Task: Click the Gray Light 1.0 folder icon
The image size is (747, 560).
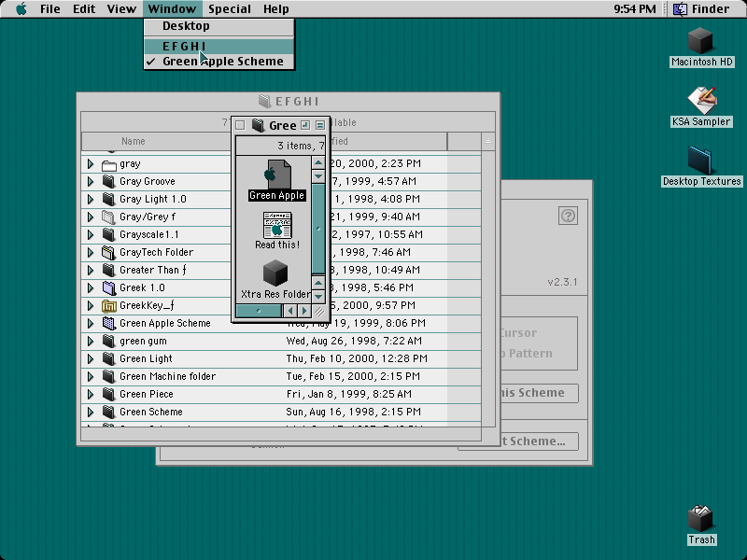Action: point(109,199)
